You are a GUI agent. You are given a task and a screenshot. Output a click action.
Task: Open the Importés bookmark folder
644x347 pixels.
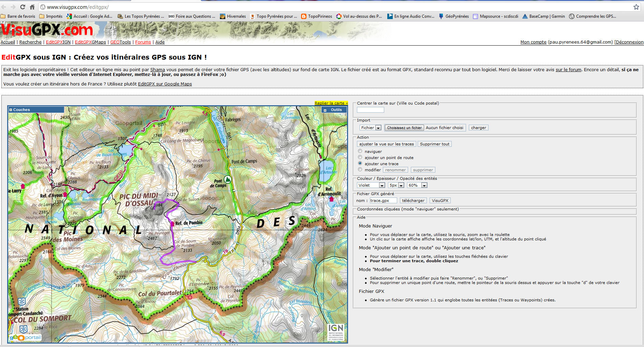[x=51, y=16]
